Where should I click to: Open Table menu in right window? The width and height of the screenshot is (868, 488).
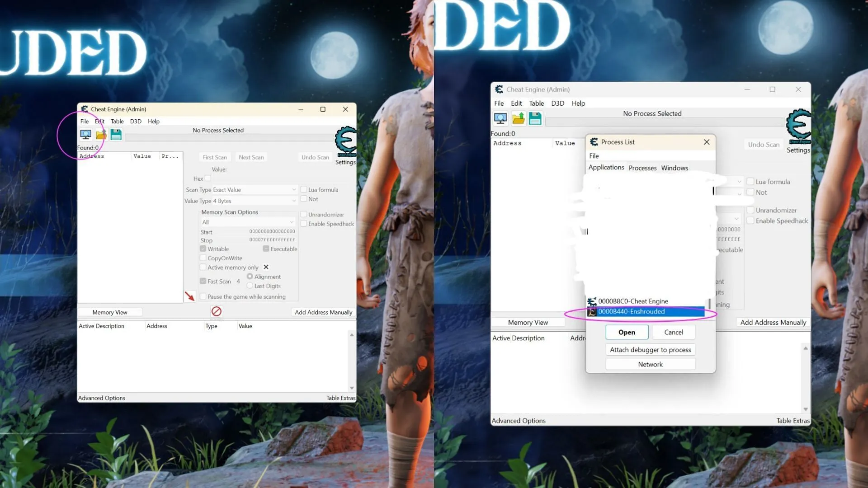[537, 103]
